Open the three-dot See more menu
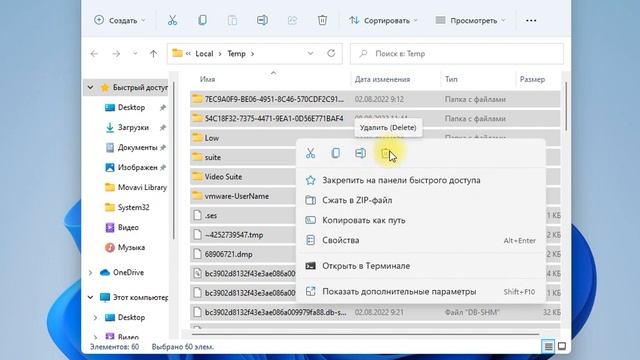Viewport: 640px width, 360px height. point(531,20)
